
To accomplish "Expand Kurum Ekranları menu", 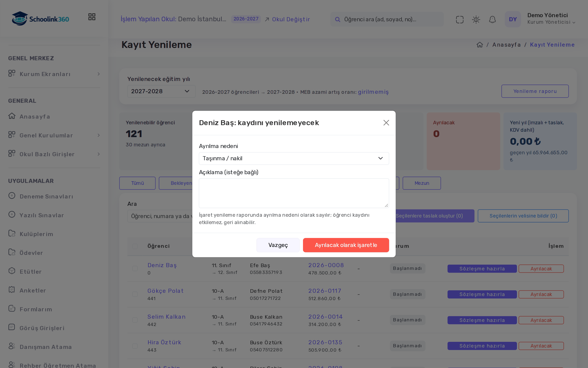I will [x=54, y=74].
